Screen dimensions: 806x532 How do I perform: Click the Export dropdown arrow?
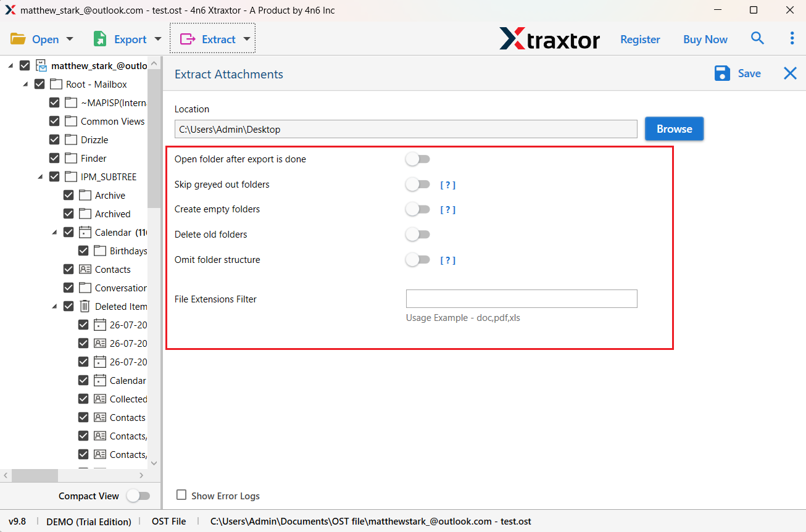(158, 39)
